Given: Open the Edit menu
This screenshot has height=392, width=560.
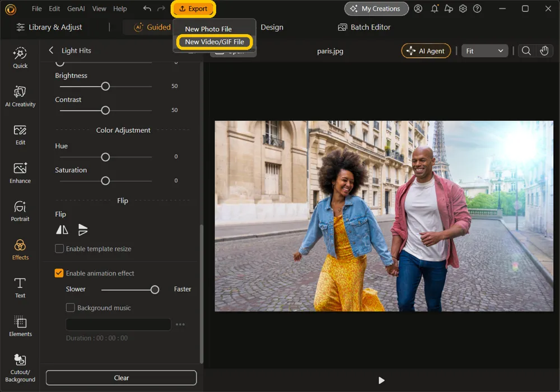Looking at the screenshot, I should click(x=54, y=8).
